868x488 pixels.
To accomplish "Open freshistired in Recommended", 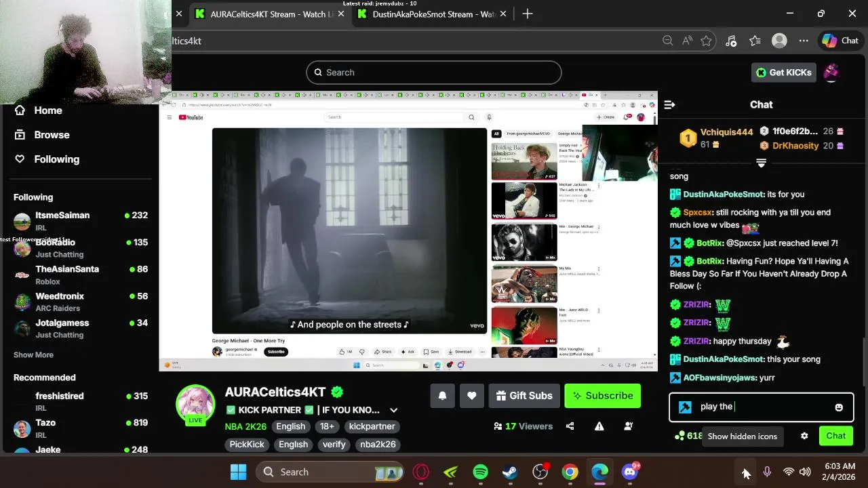I will pos(81,401).
